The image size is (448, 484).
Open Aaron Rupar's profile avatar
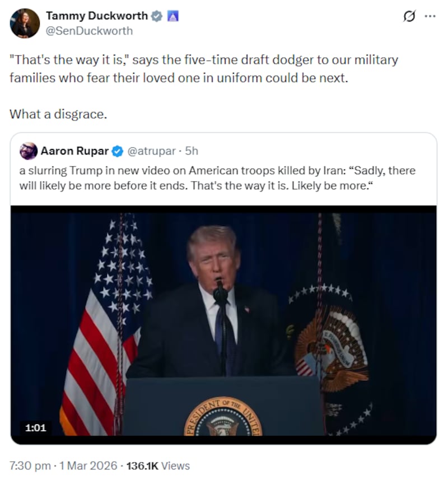[28, 150]
